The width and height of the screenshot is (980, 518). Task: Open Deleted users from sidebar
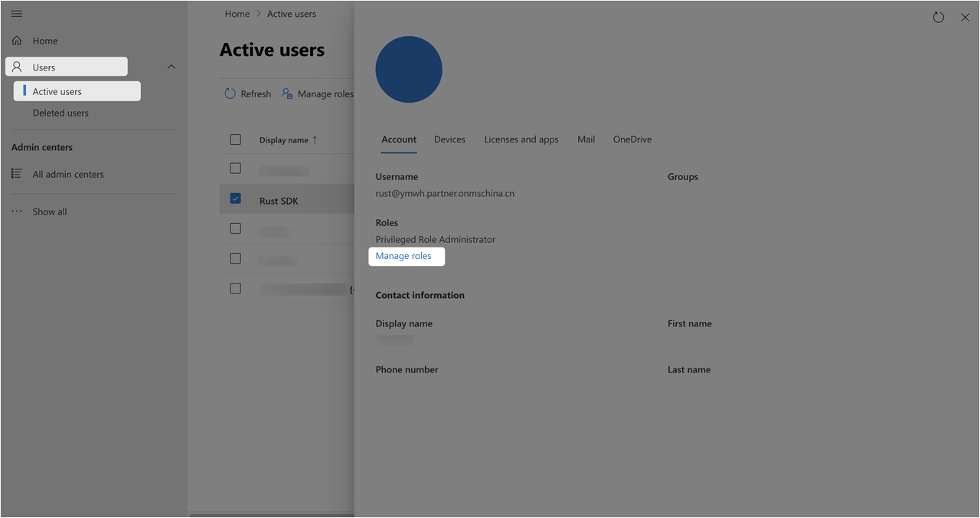(x=60, y=112)
